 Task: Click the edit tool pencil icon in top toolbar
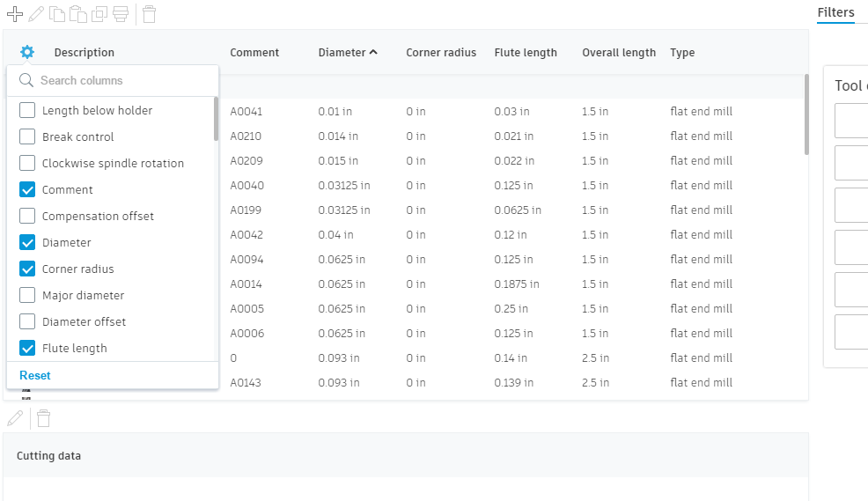click(x=36, y=14)
